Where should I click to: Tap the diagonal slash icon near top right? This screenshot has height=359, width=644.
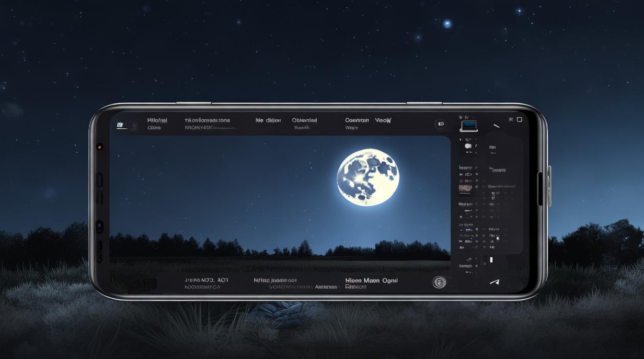[496, 126]
